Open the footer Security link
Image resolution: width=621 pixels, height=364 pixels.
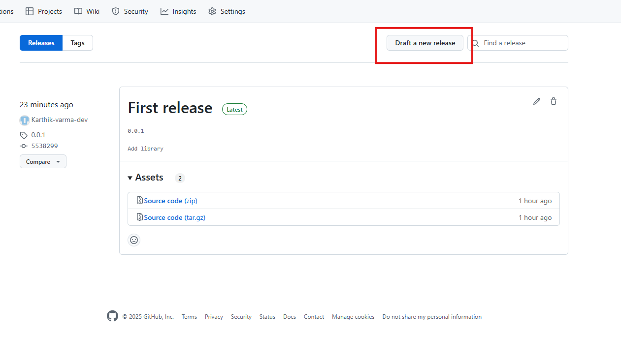point(241,317)
